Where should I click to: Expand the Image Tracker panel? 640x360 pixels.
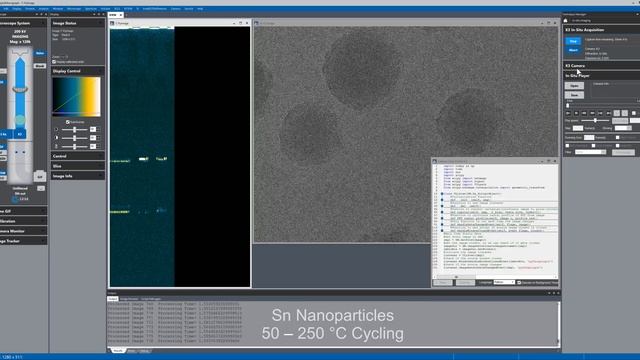point(23,241)
